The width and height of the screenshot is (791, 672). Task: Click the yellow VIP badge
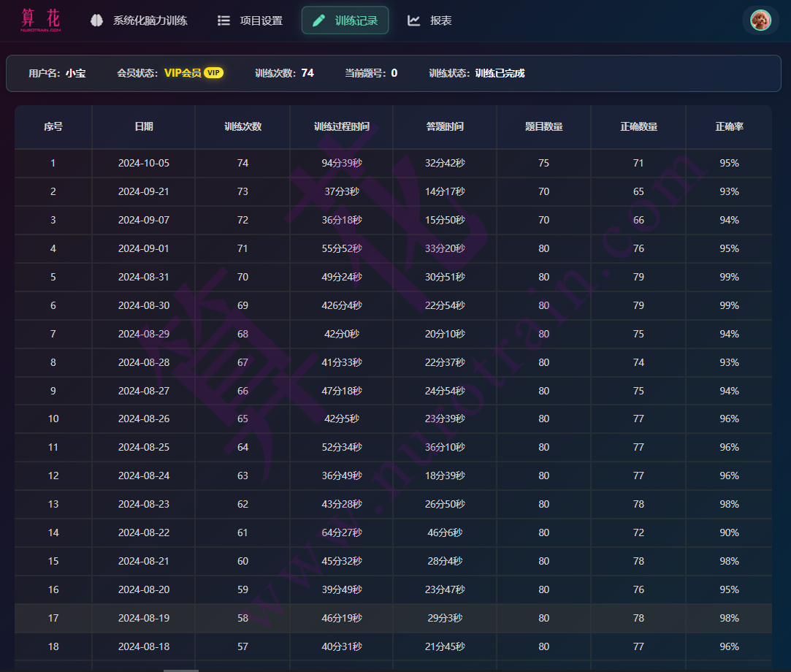pyautogui.click(x=213, y=73)
